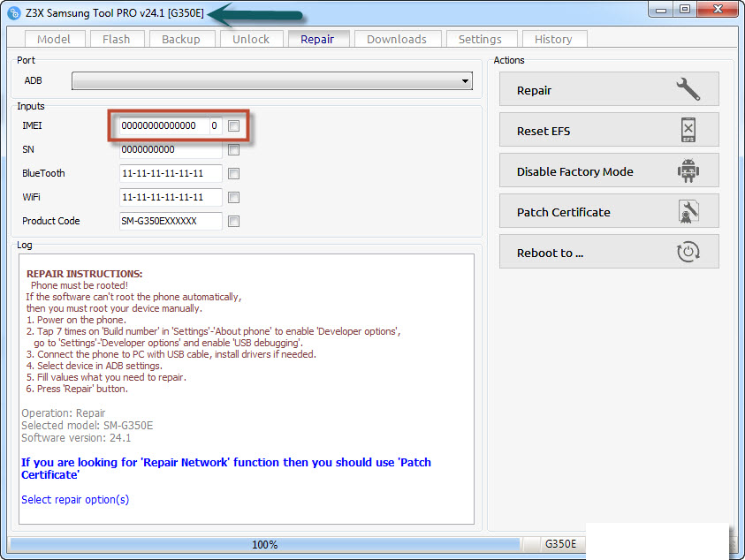Open the Downloads tab
Screen dimensions: 745x560
(397, 39)
